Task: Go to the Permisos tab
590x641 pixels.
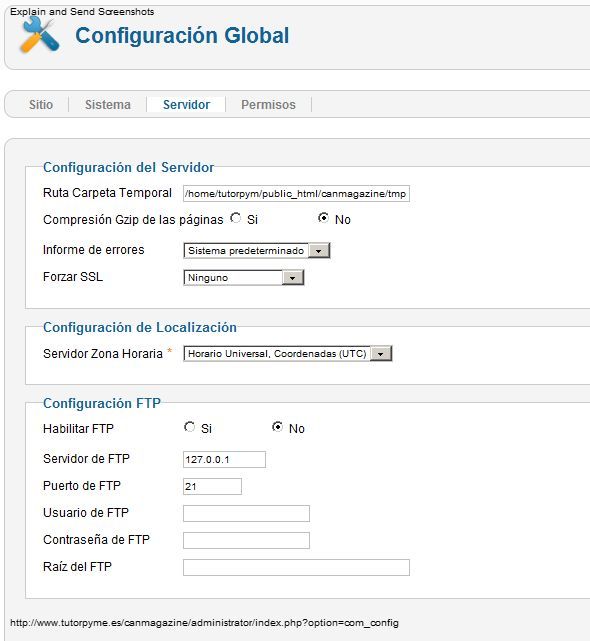Action: (x=268, y=105)
